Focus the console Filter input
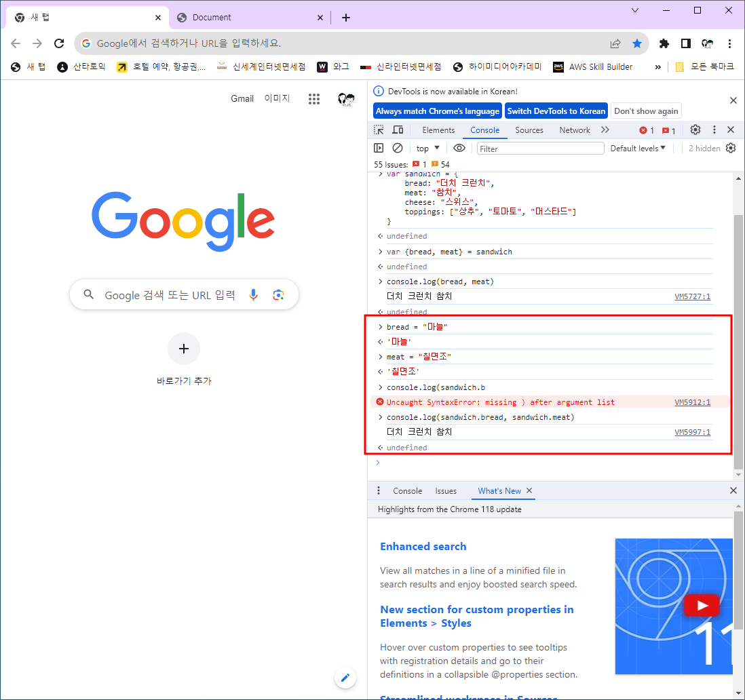 pyautogui.click(x=540, y=149)
